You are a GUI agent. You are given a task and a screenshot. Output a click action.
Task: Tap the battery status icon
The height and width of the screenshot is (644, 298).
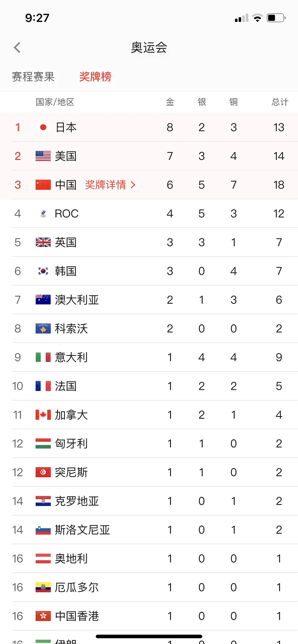(x=276, y=18)
